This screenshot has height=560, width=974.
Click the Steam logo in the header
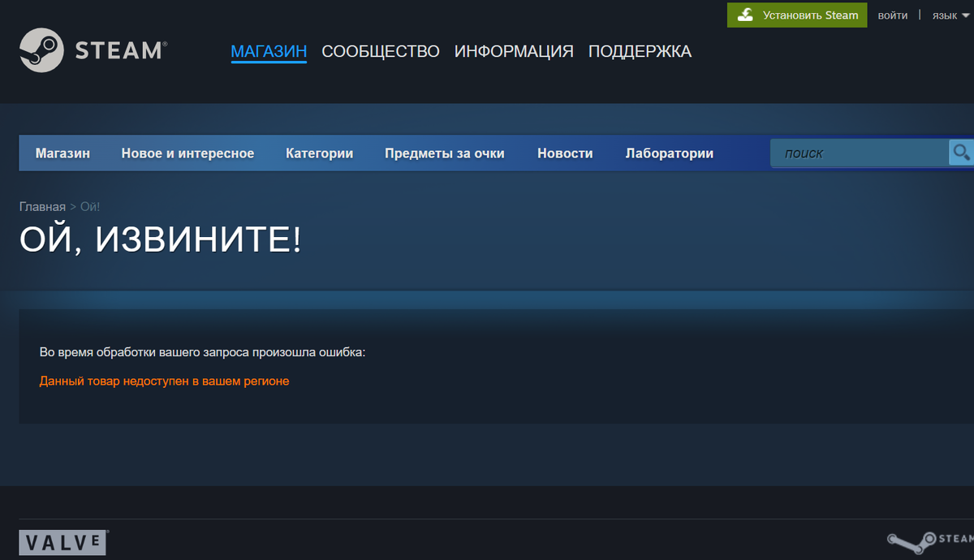pyautogui.click(x=92, y=50)
